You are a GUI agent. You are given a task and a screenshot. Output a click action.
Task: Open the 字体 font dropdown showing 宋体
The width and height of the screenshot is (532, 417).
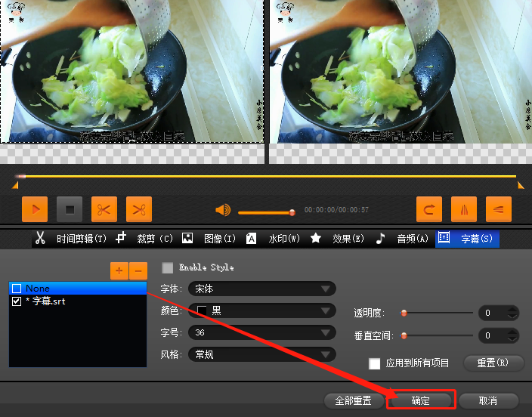tap(262, 289)
